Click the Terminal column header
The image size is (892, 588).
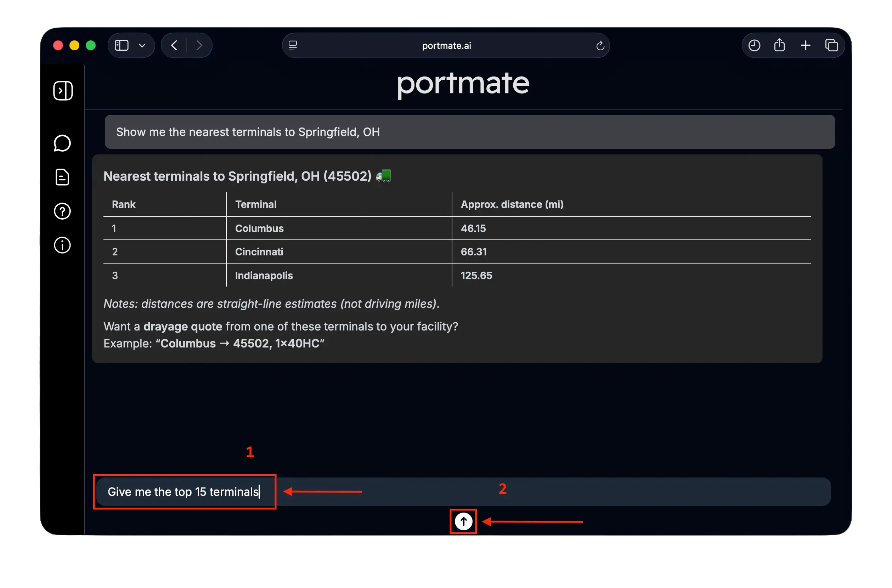tap(256, 204)
